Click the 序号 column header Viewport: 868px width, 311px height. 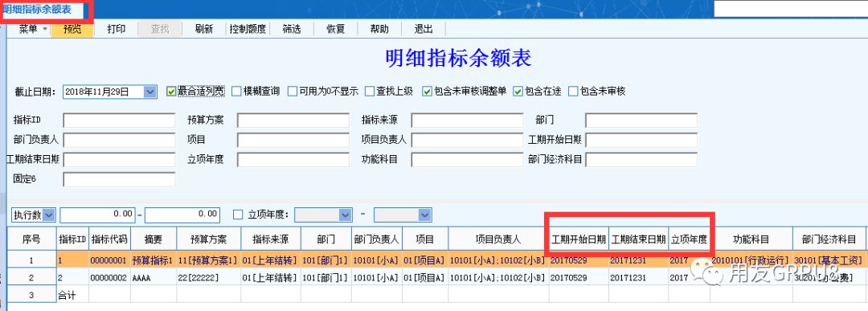coord(31,239)
